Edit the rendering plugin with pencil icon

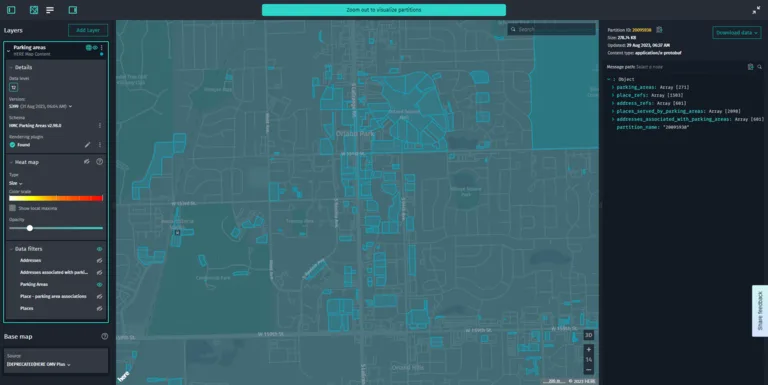(x=87, y=144)
